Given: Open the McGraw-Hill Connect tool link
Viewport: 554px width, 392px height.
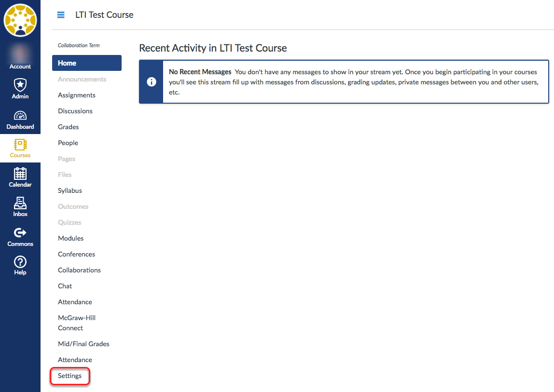Looking at the screenshot, I should [x=77, y=323].
